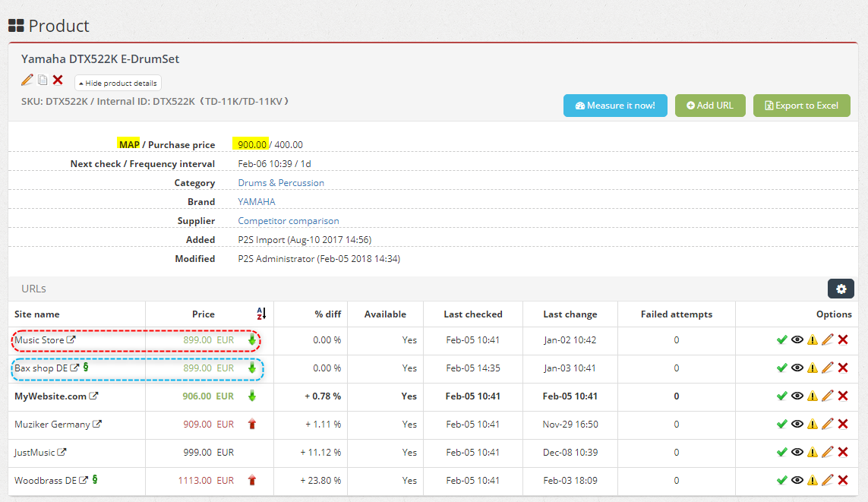Click the MAP value 900.00
The width and height of the screenshot is (868, 502).
pos(252,144)
